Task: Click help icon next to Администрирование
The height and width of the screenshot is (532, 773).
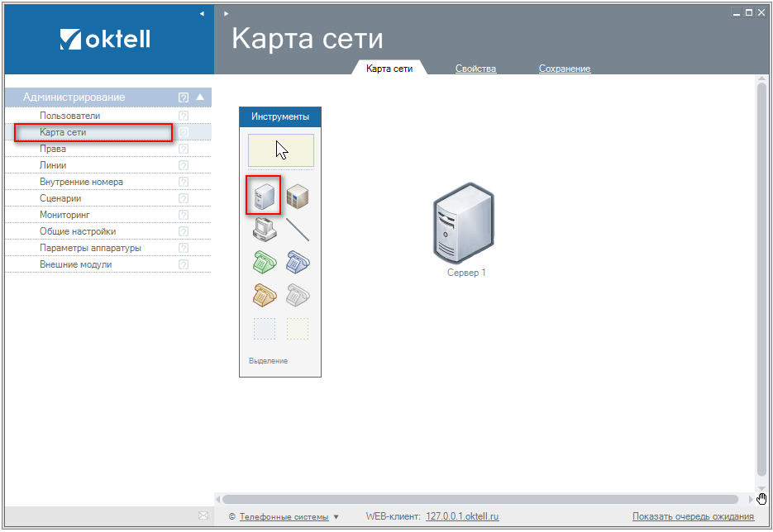Action: coord(184,97)
